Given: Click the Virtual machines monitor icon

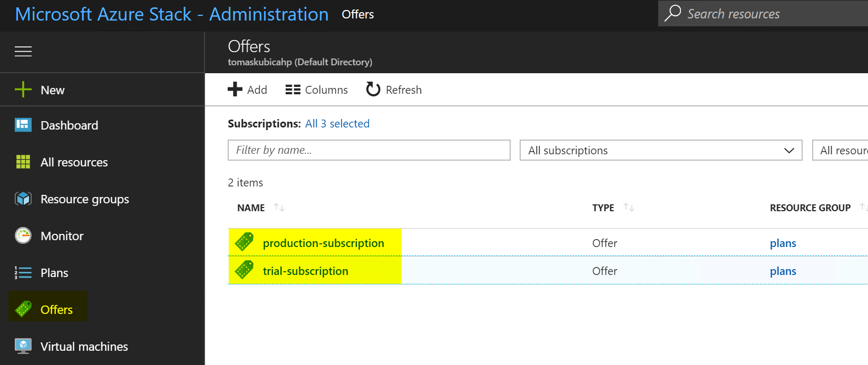Looking at the screenshot, I should 23,346.
